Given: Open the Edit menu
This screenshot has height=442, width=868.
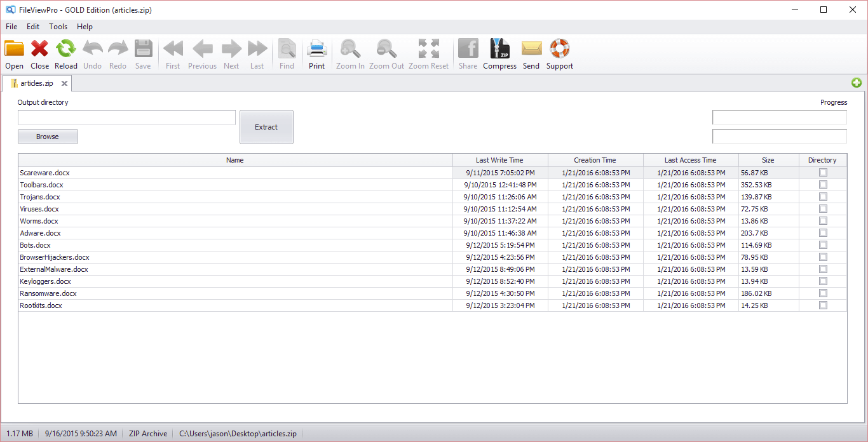Looking at the screenshot, I should coord(33,27).
